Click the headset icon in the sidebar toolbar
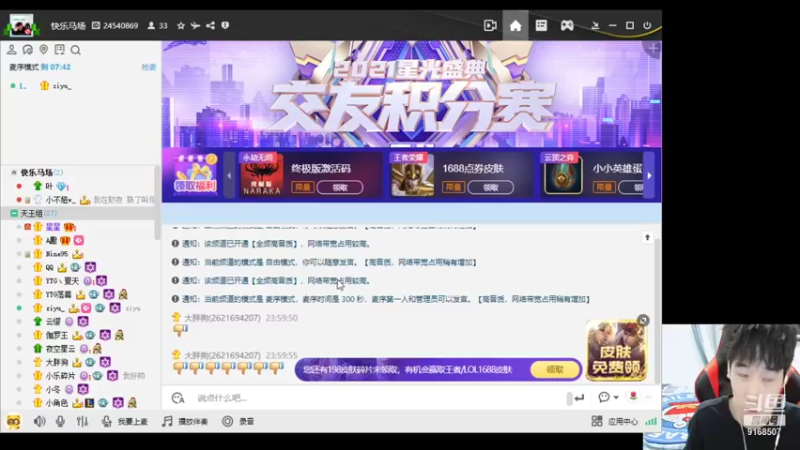The width and height of the screenshot is (800, 450). (x=28, y=49)
